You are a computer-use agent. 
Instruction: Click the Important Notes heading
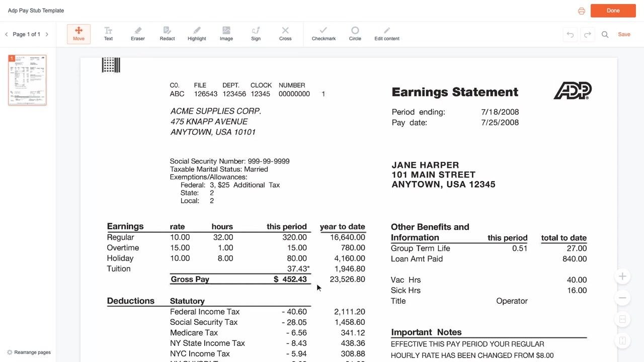[426, 332]
